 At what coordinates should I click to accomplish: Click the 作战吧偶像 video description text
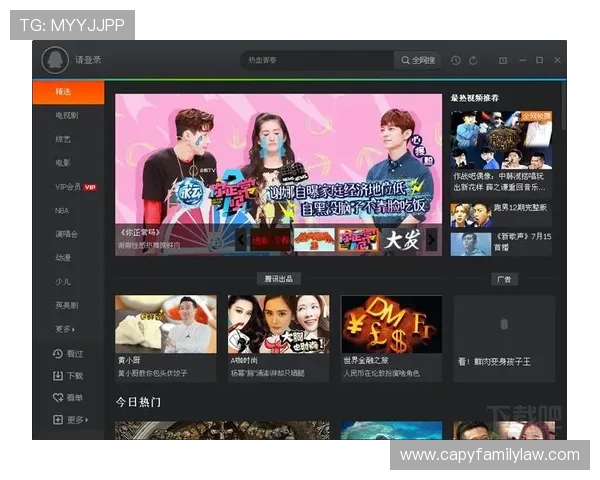coord(499,182)
